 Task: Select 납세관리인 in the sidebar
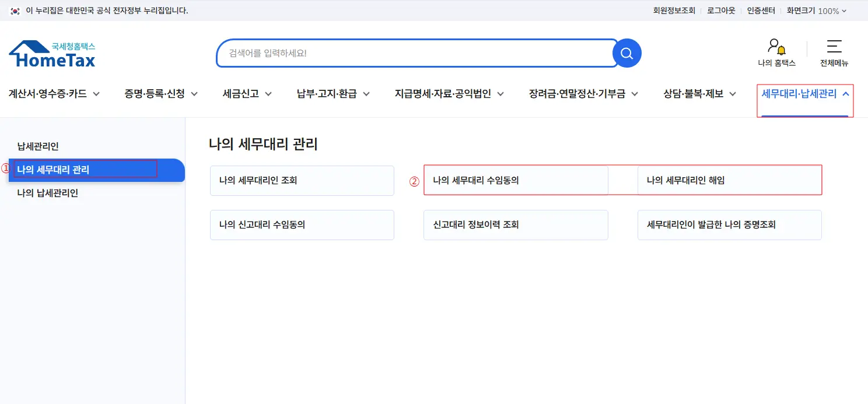tap(38, 146)
